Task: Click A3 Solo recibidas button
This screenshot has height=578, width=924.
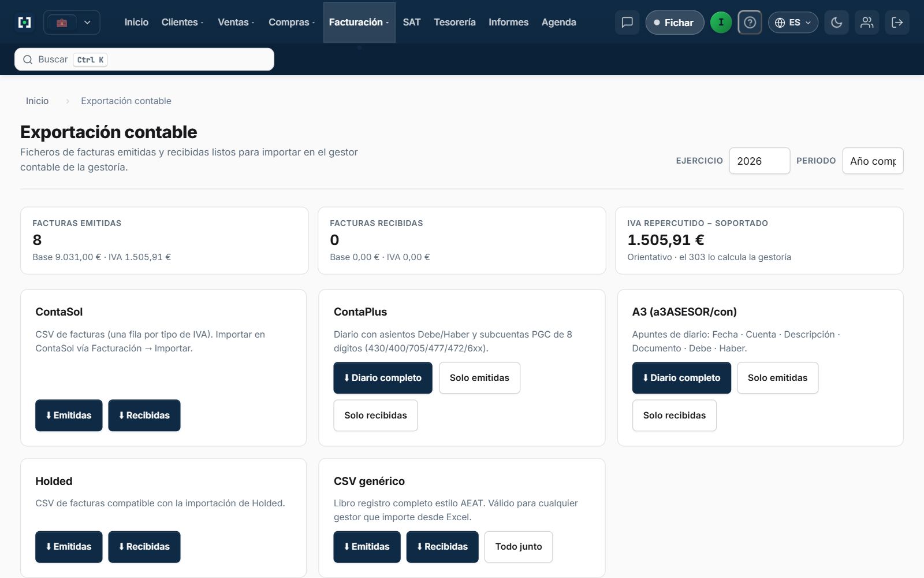Action: click(x=675, y=415)
